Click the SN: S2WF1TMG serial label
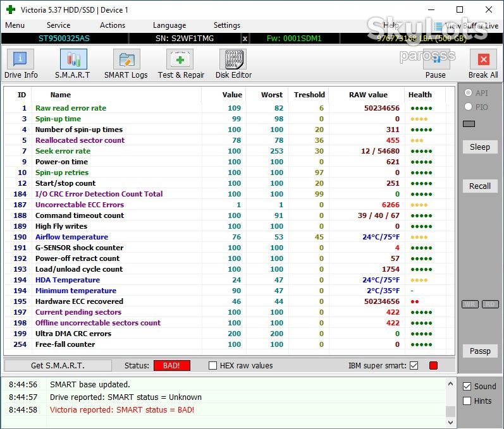This screenshot has height=429, width=504. [x=185, y=39]
